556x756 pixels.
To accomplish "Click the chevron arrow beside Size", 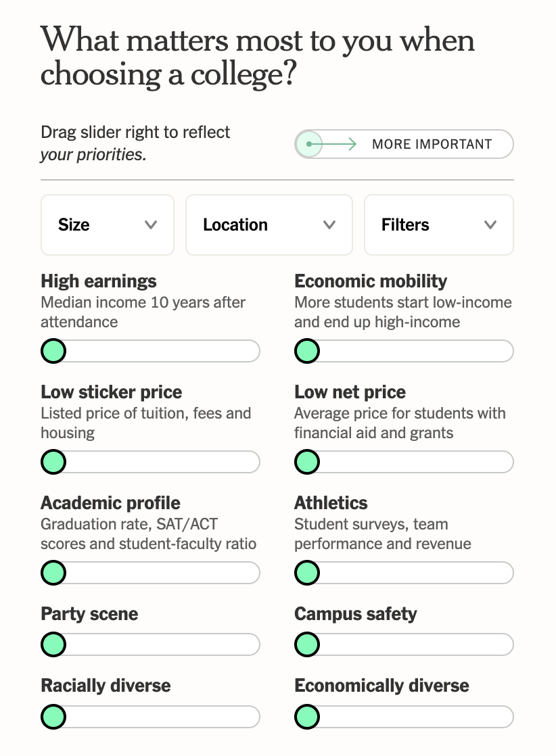I will coord(151,225).
